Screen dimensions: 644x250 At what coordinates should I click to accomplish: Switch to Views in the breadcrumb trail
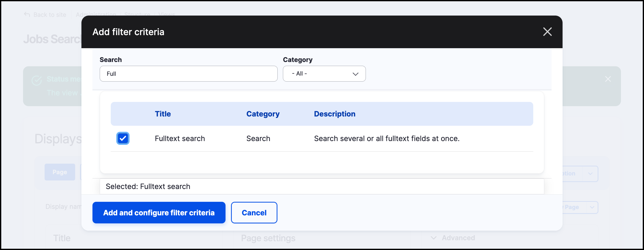pos(166,15)
